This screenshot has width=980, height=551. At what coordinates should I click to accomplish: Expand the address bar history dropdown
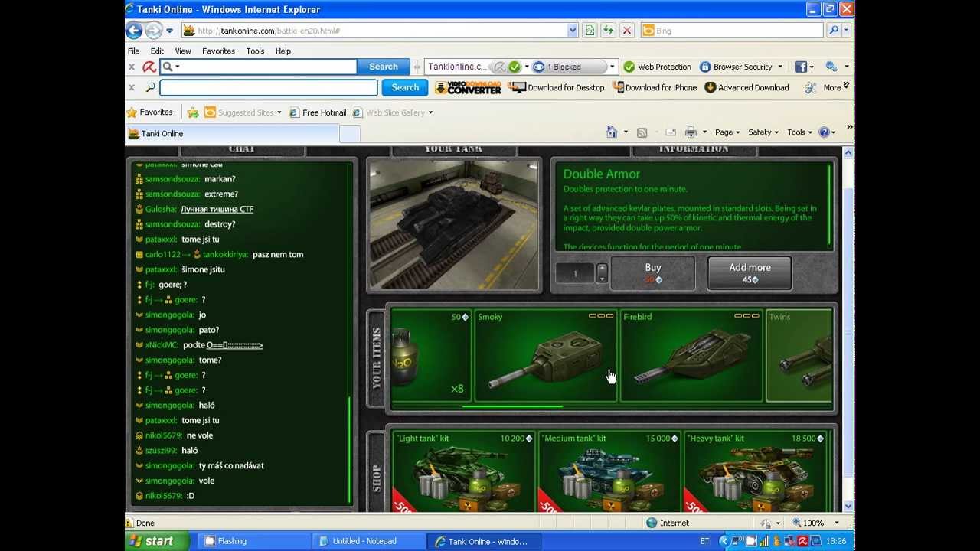click(x=573, y=31)
